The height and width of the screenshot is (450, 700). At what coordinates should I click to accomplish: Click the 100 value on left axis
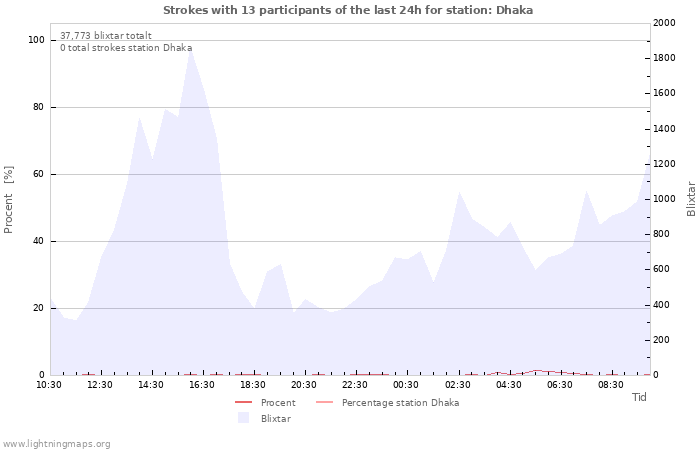(37, 40)
